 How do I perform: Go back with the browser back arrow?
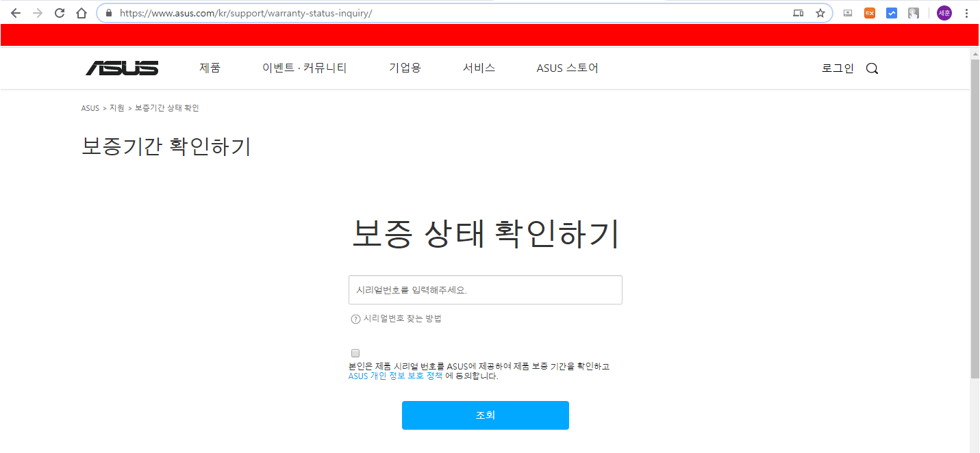click(16, 13)
